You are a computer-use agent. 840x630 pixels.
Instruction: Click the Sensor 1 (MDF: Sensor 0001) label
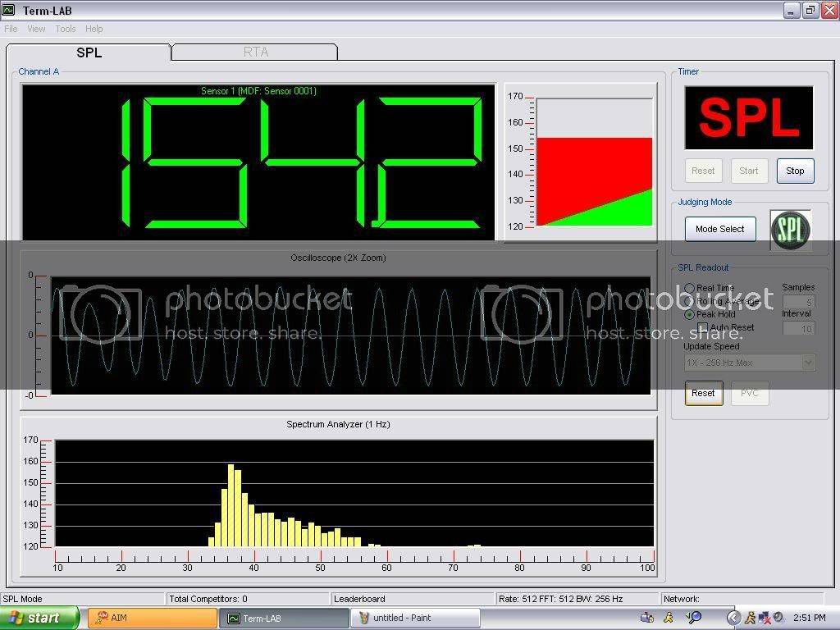[x=258, y=91]
